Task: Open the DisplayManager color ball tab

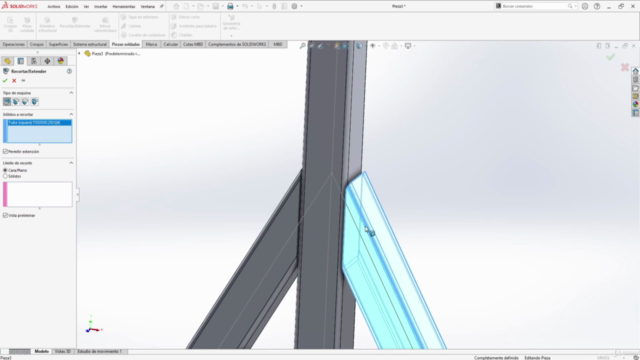Action: 61,61
